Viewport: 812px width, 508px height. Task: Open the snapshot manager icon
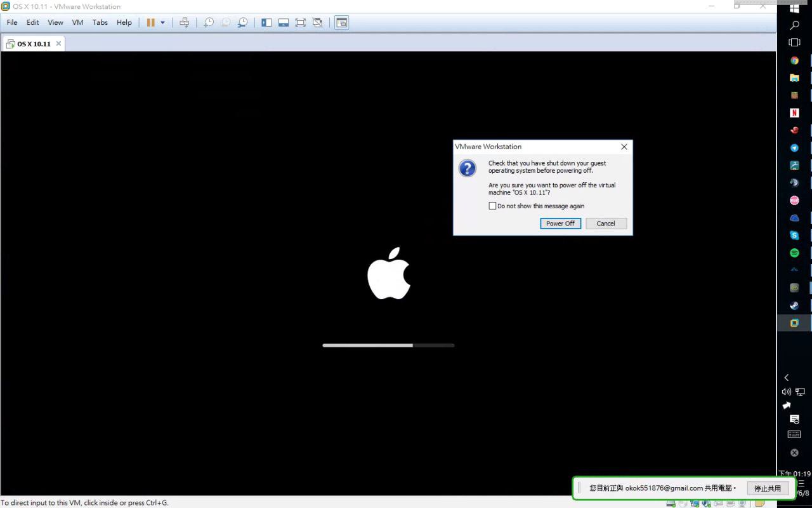[243, 22]
